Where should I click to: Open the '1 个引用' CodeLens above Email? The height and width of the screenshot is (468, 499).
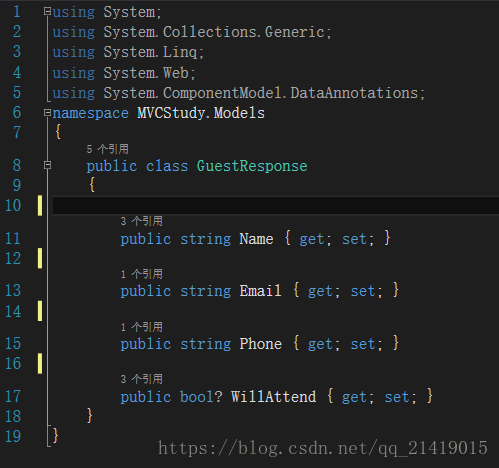[142, 274]
